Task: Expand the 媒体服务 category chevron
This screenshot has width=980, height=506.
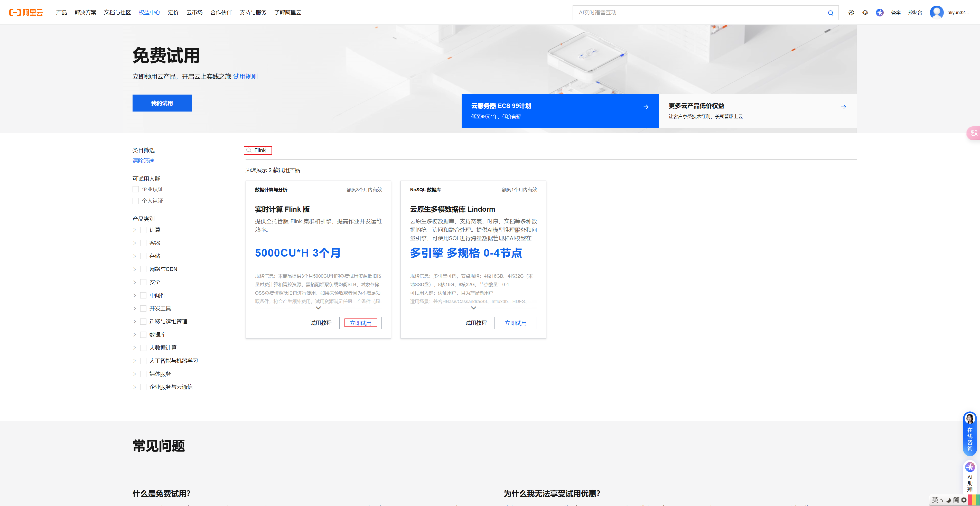Action: [x=134, y=374]
